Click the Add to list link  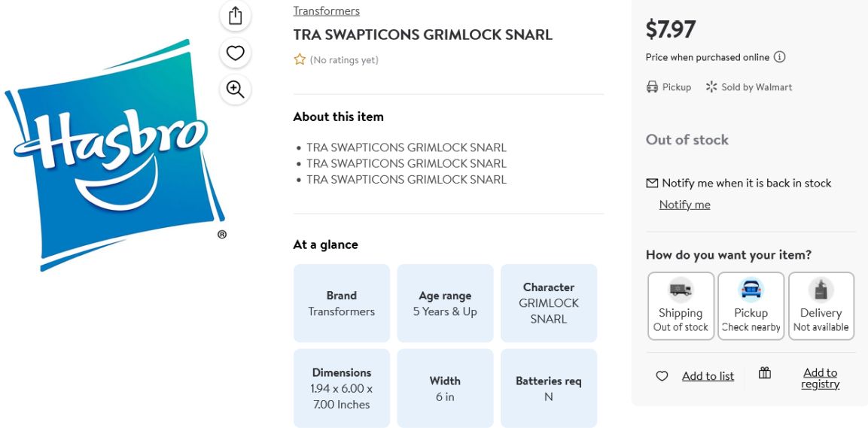coord(708,376)
